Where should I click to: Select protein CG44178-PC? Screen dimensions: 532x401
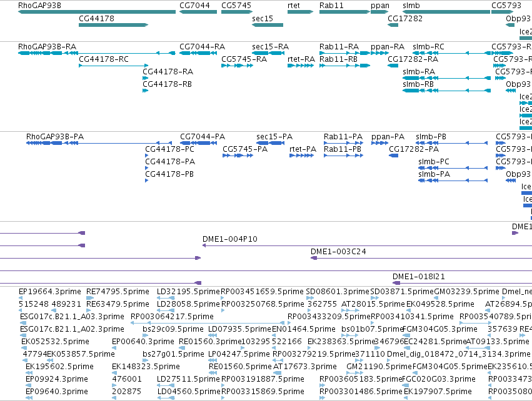[x=146, y=156]
